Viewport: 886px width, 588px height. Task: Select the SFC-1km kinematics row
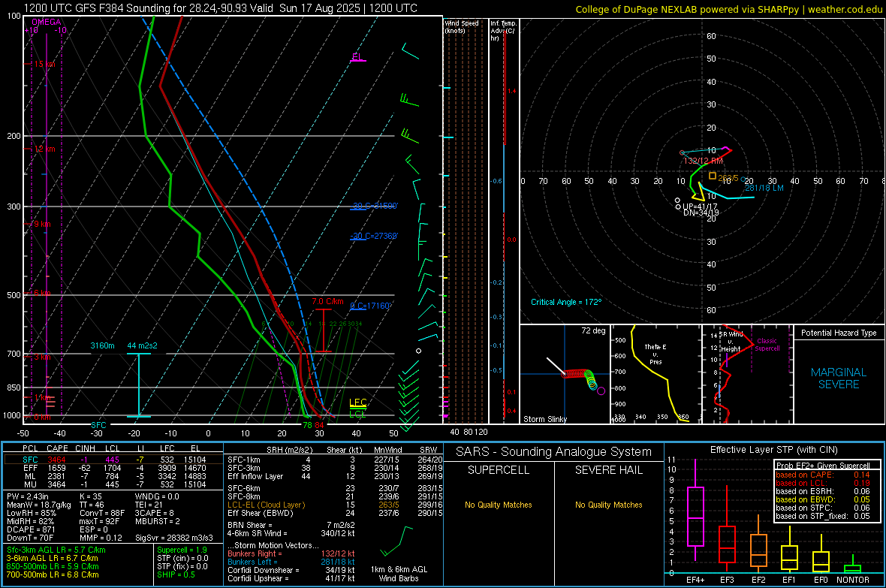tap(335, 460)
